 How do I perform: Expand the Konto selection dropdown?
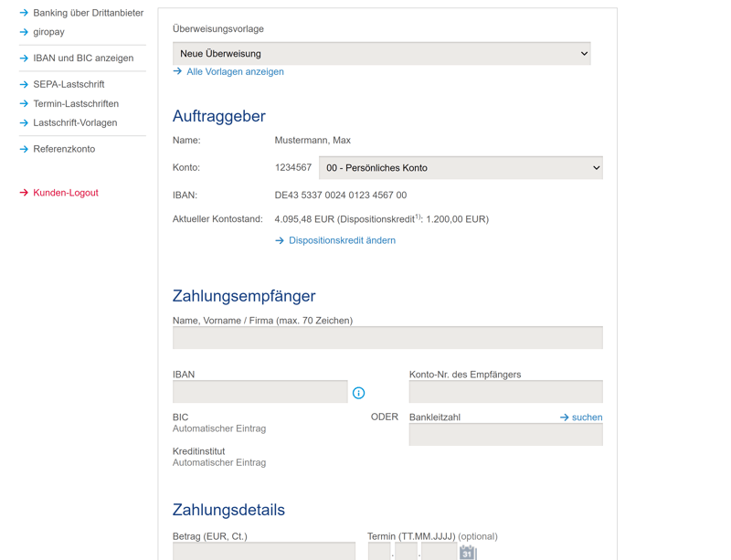click(461, 168)
